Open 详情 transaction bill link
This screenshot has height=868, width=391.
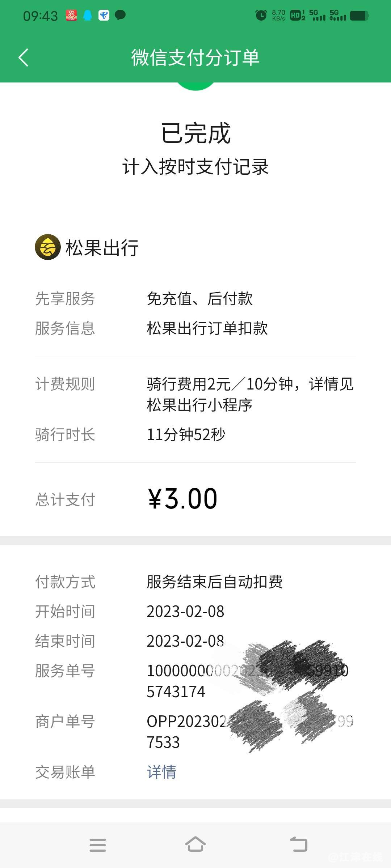coord(161,772)
